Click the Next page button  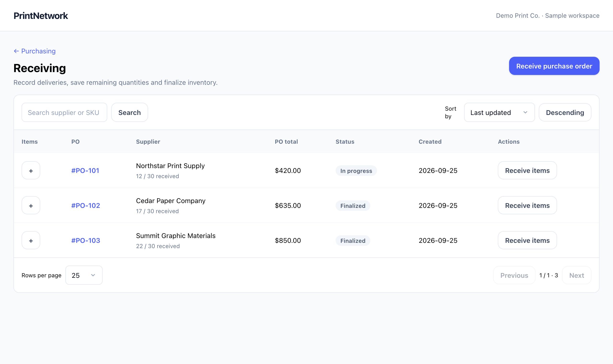pyautogui.click(x=577, y=275)
